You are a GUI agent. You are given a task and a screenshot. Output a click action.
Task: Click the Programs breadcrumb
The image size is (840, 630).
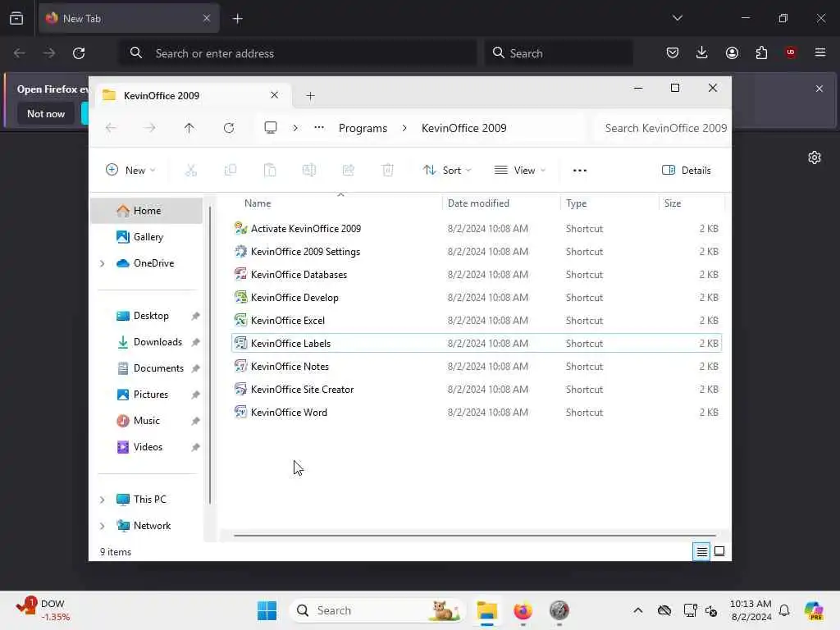point(363,128)
